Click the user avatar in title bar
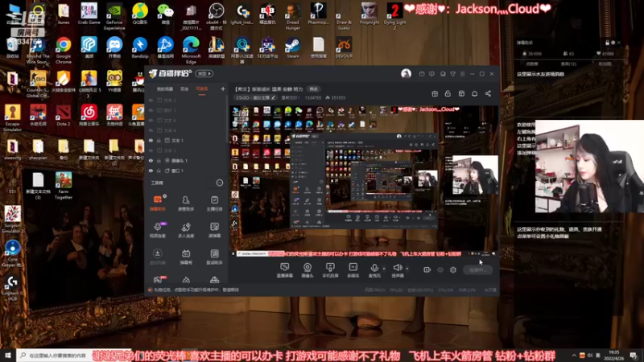 tap(406, 73)
